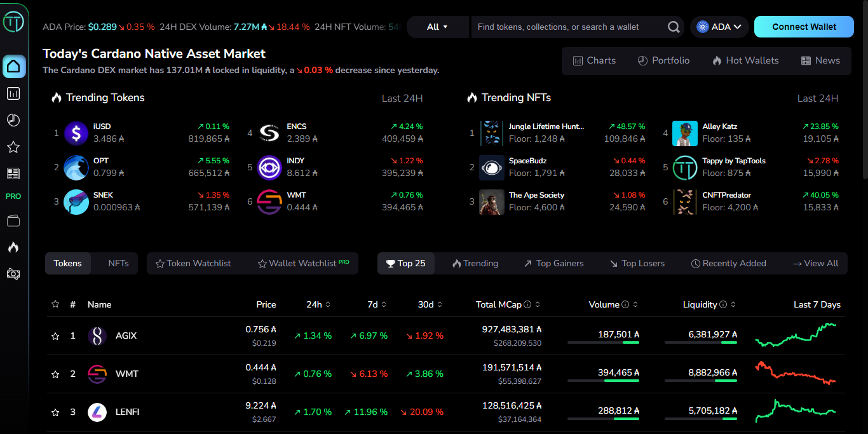868x434 pixels.
Task: Focus the token search input field
Action: point(571,27)
